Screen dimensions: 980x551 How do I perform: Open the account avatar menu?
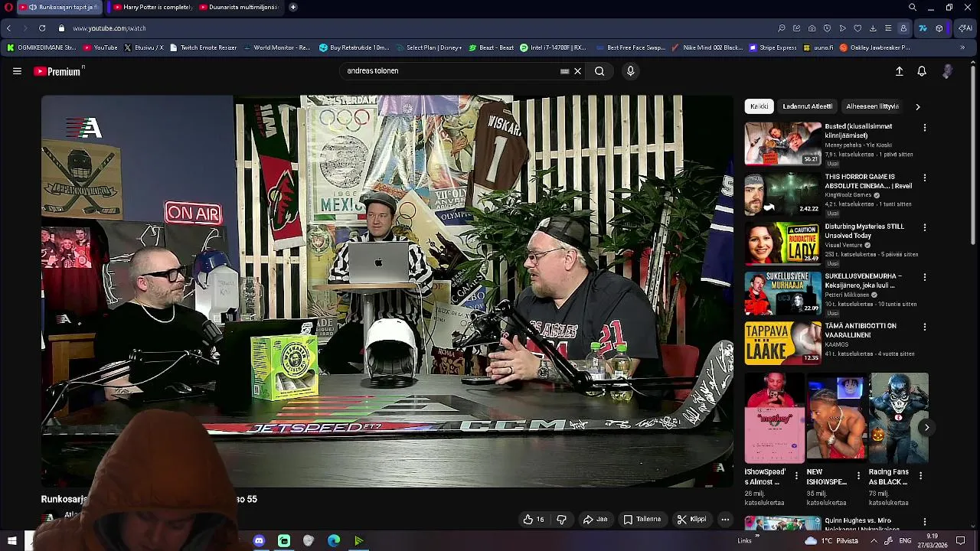click(947, 71)
